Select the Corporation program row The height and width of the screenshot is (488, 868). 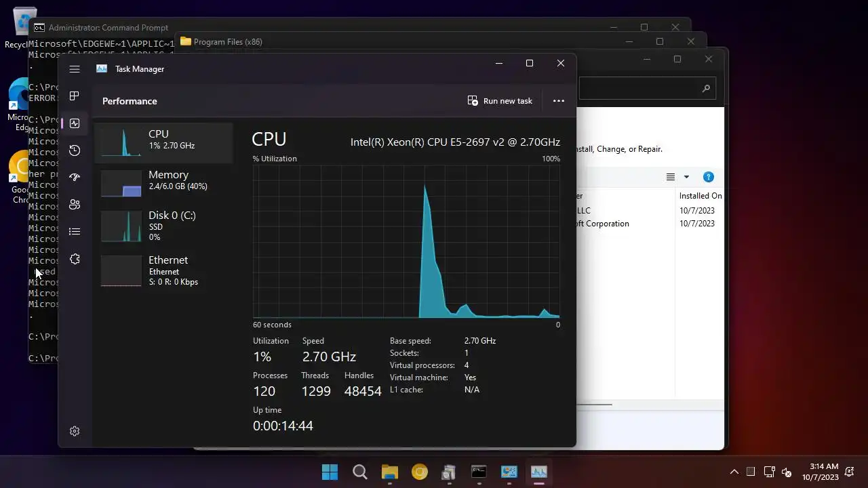pyautogui.click(x=650, y=224)
